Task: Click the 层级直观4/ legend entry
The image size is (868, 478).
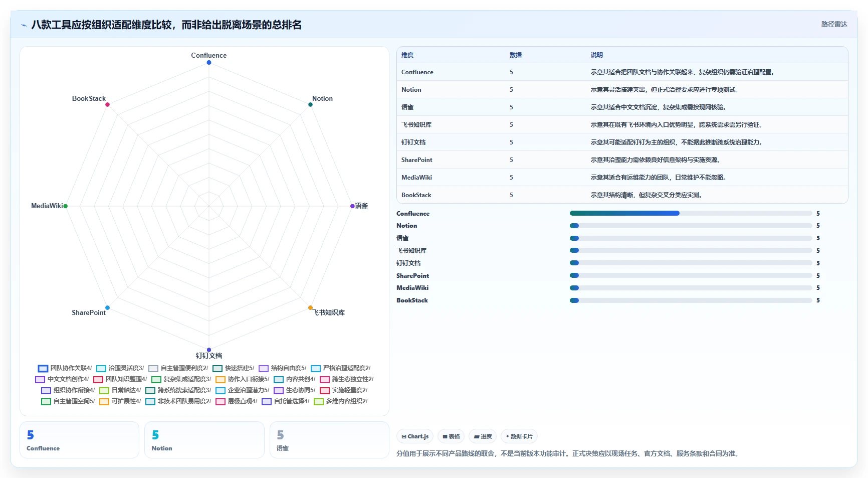Action: tap(237, 401)
